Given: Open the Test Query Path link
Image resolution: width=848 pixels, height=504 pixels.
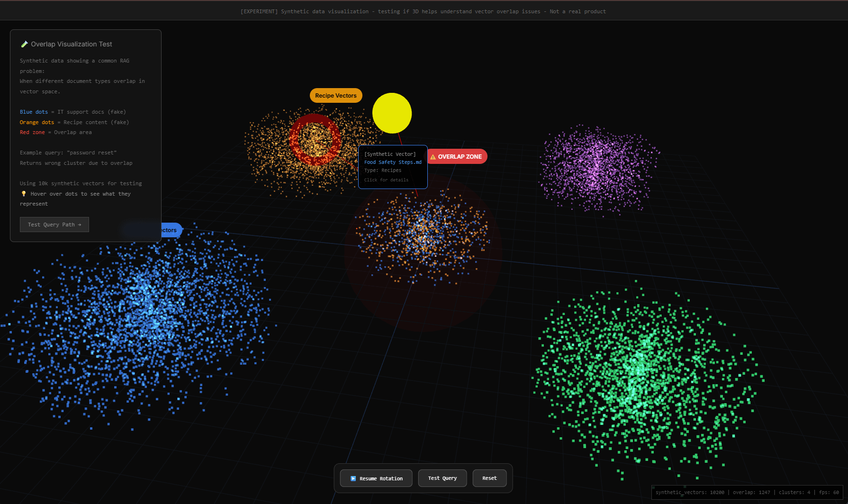Looking at the screenshot, I should pos(54,225).
